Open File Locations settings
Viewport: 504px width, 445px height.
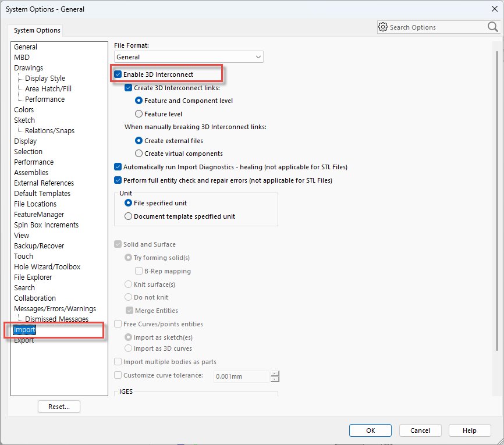tap(35, 204)
